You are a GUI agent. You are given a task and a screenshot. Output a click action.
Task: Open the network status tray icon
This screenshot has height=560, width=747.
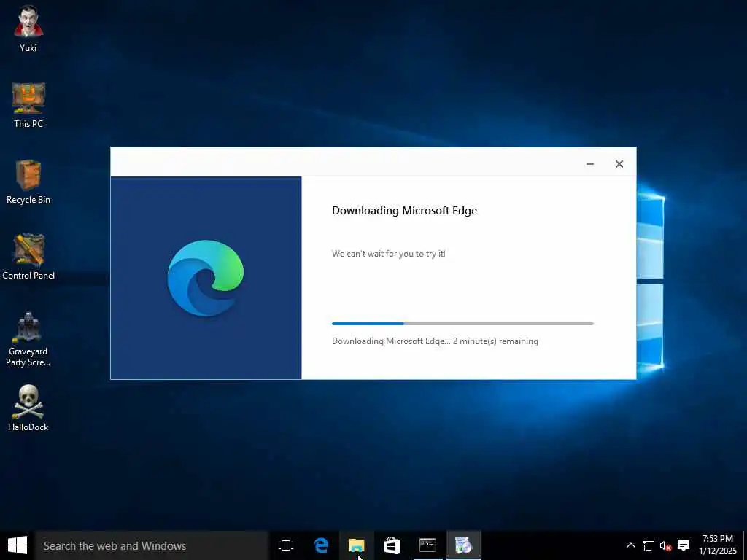coord(649,545)
